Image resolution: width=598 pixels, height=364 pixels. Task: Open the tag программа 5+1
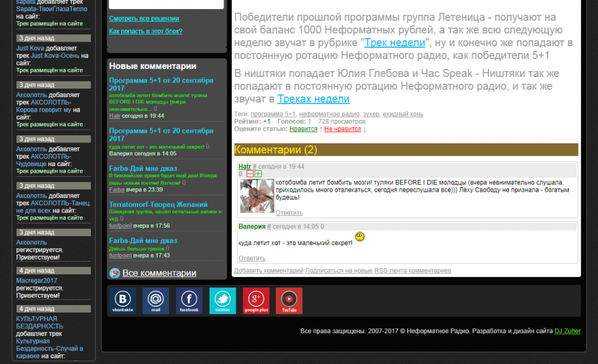(x=273, y=114)
